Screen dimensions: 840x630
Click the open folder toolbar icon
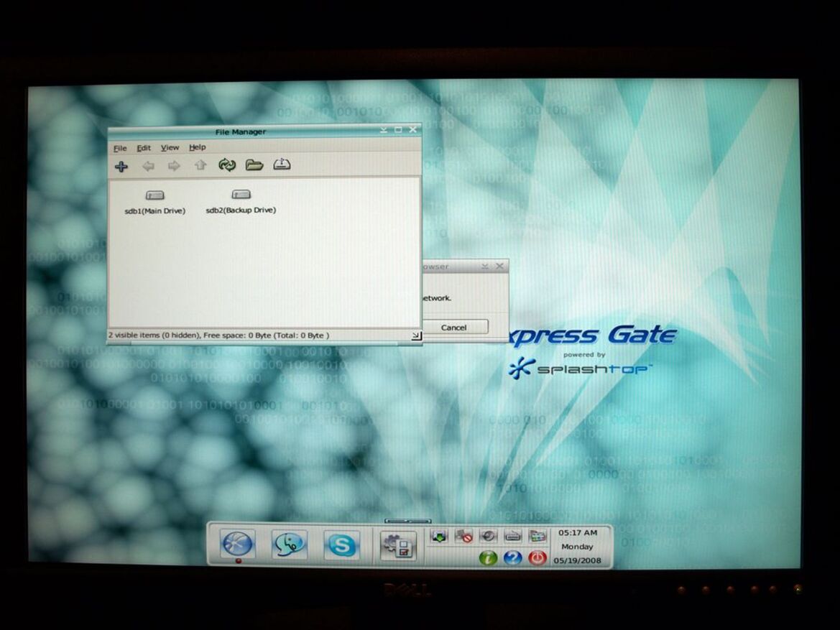point(254,165)
